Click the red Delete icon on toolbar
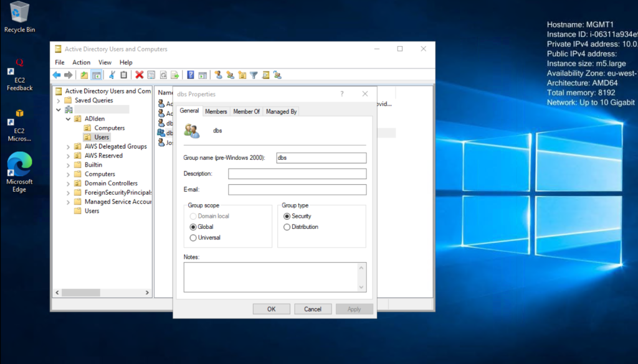Viewport: 638px width, 364px height. click(x=139, y=75)
